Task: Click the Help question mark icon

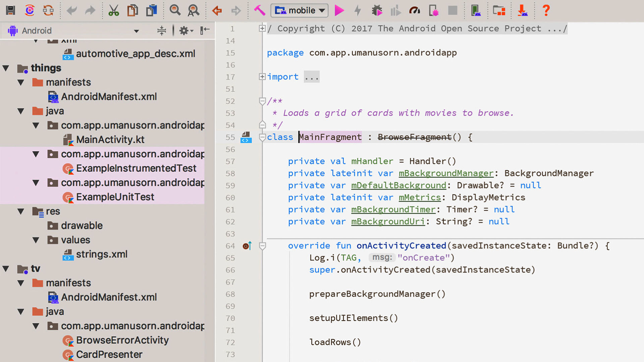Action: 546,10
